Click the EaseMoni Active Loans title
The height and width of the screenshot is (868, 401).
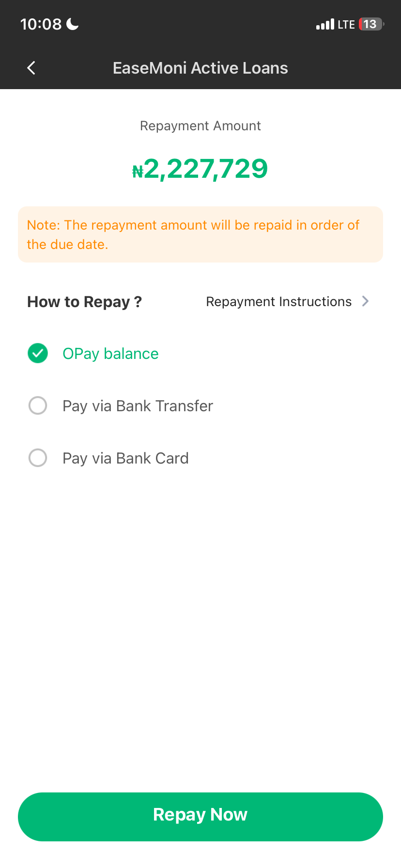point(200,68)
